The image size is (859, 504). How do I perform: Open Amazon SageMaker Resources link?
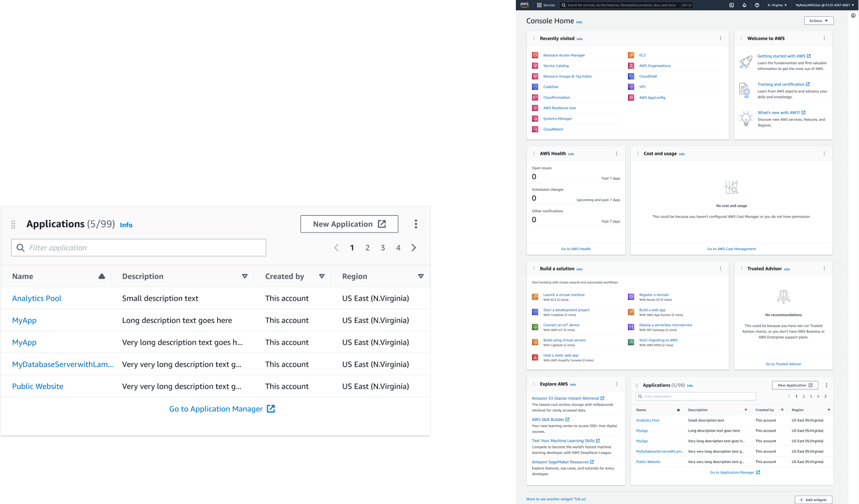[563, 462]
